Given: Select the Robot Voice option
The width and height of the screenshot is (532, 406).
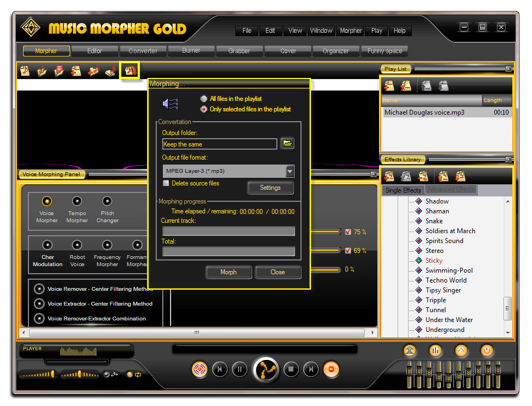Looking at the screenshot, I should click(x=77, y=245).
